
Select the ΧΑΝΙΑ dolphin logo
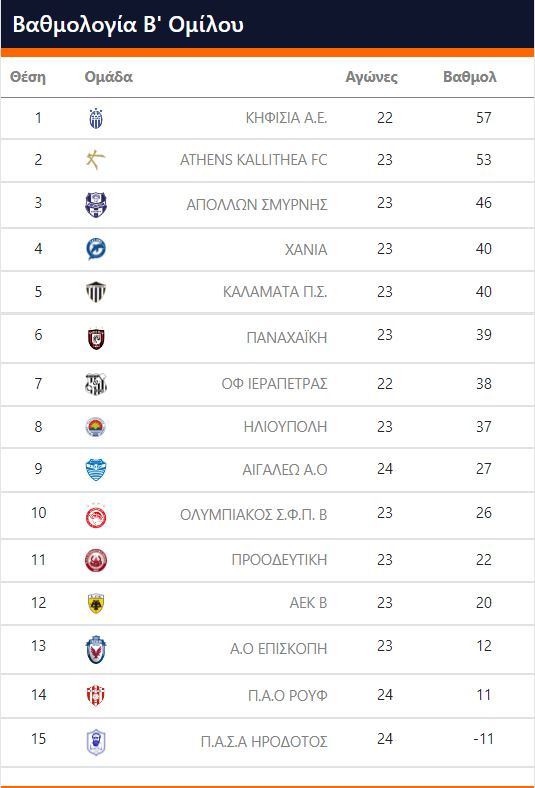tap(95, 249)
